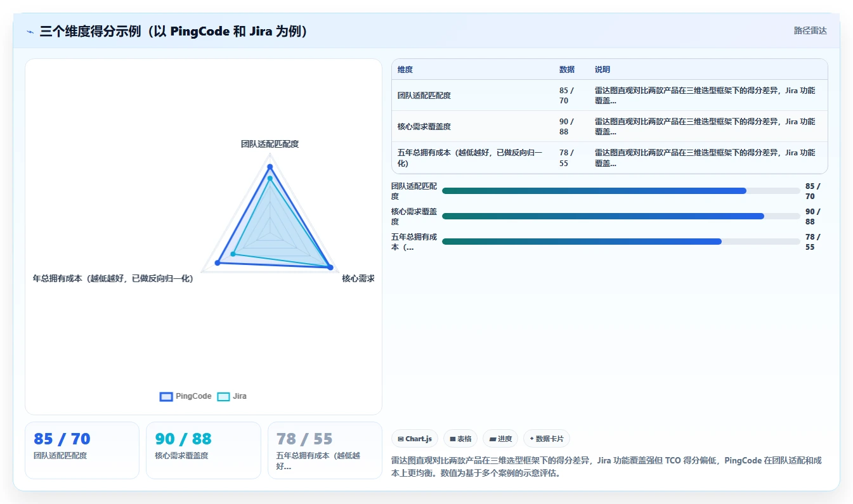Click the 五年总拥有成本 progress bar
This screenshot has height=504, width=853.
pos(621,242)
